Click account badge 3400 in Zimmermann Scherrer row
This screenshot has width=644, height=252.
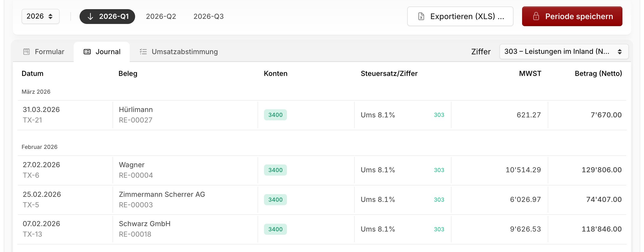tap(275, 200)
